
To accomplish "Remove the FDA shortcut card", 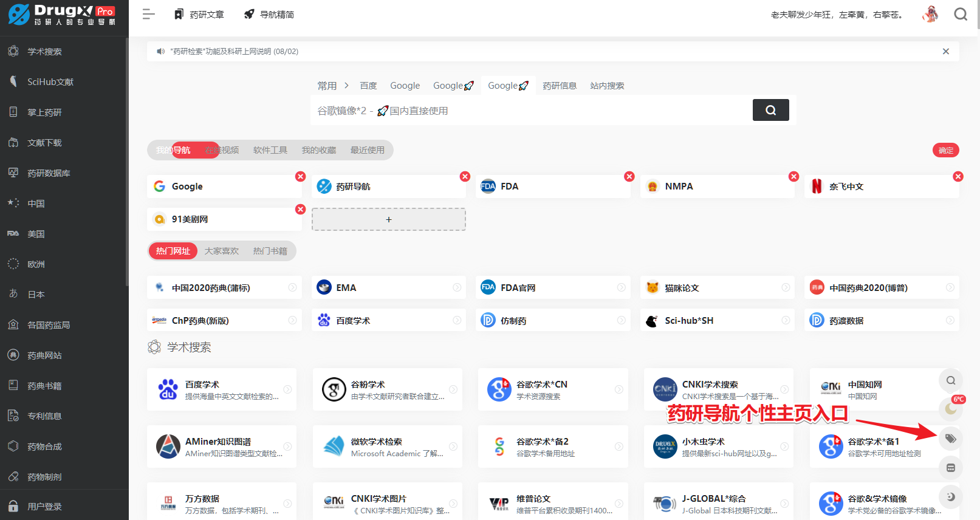I will click(x=629, y=176).
